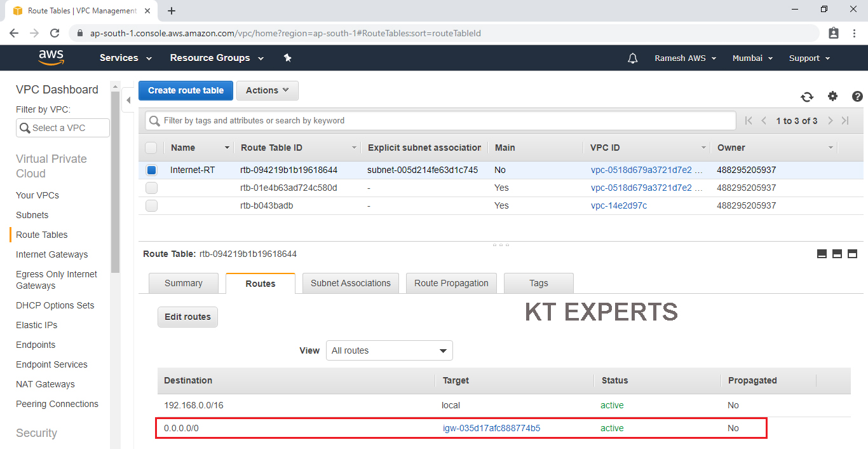This screenshot has height=449, width=868.
Task: Select the rtb-01e4b63ad724c580d row checkbox
Action: 151,188
